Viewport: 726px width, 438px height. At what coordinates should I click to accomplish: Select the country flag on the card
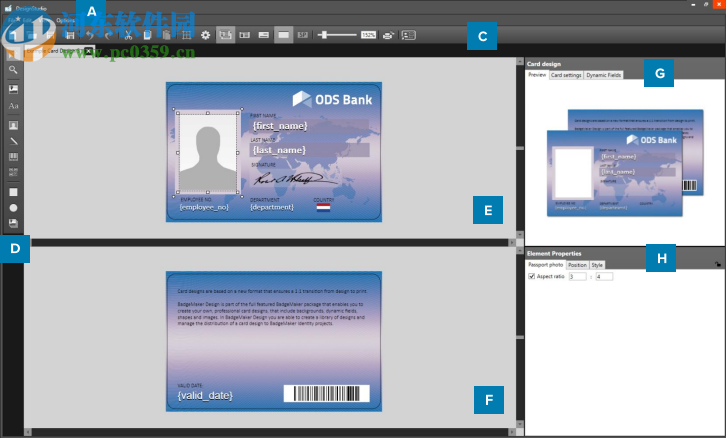[x=323, y=207]
